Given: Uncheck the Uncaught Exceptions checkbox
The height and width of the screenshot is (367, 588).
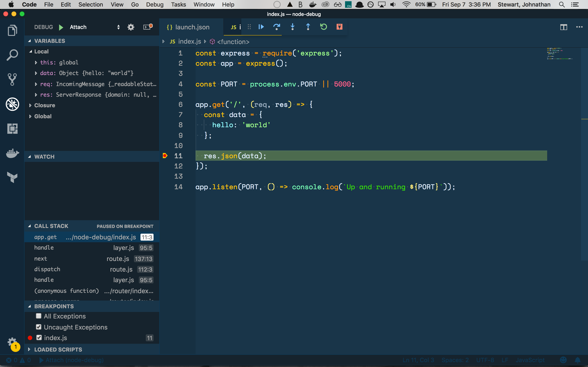Looking at the screenshot, I should tap(39, 327).
